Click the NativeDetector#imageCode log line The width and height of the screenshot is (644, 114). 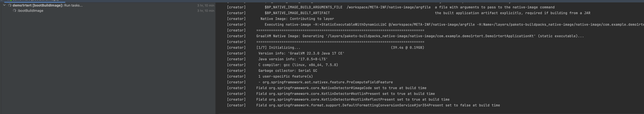341,88
